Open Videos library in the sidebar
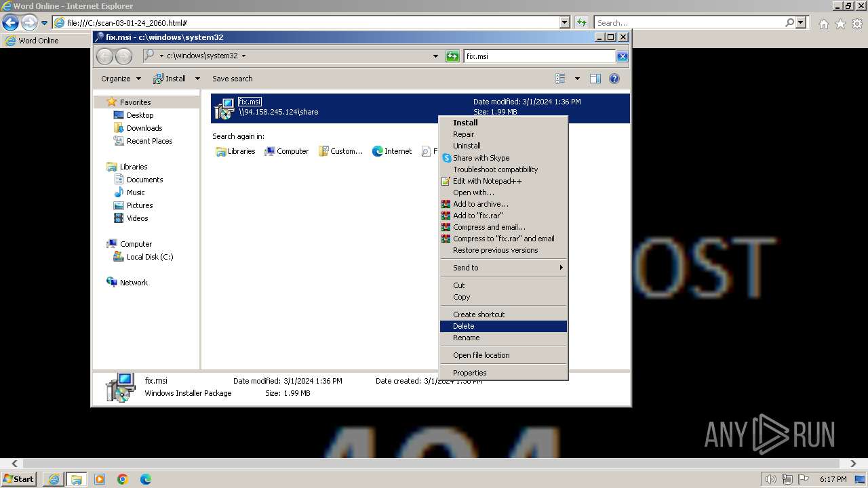868x488 pixels. [x=137, y=218]
